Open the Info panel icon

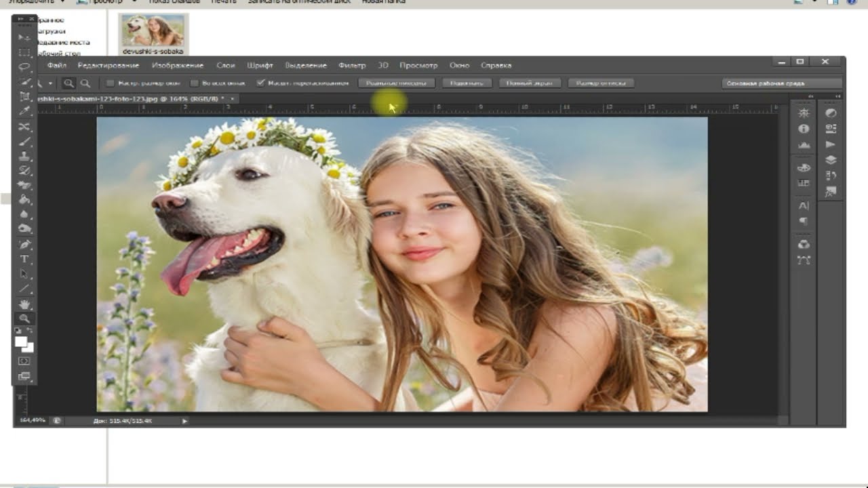(x=804, y=129)
